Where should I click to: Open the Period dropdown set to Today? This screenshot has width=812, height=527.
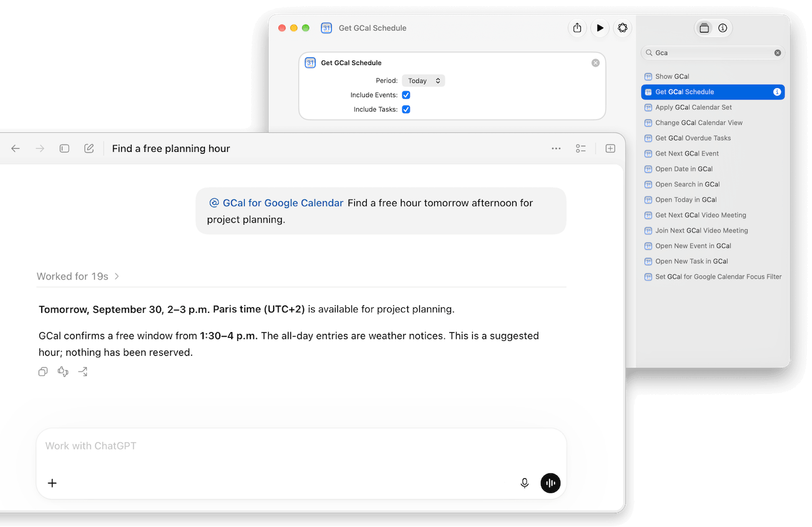[x=423, y=81]
